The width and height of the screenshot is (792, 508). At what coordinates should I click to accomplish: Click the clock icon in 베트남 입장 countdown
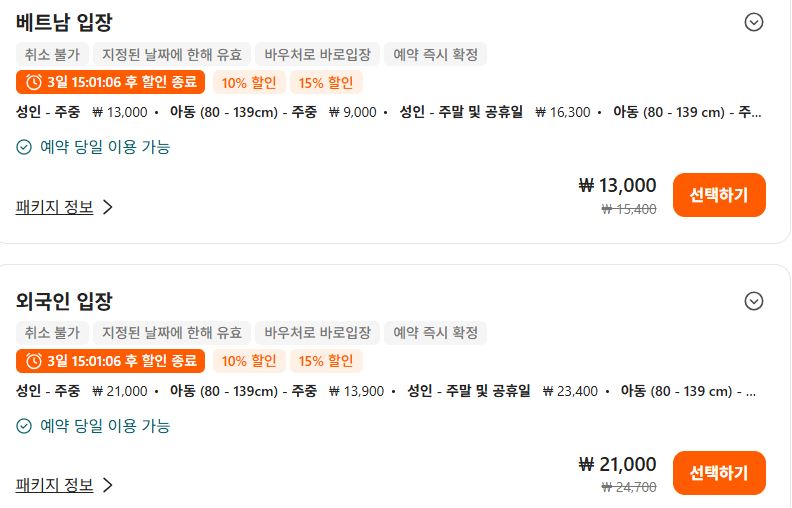(x=34, y=82)
